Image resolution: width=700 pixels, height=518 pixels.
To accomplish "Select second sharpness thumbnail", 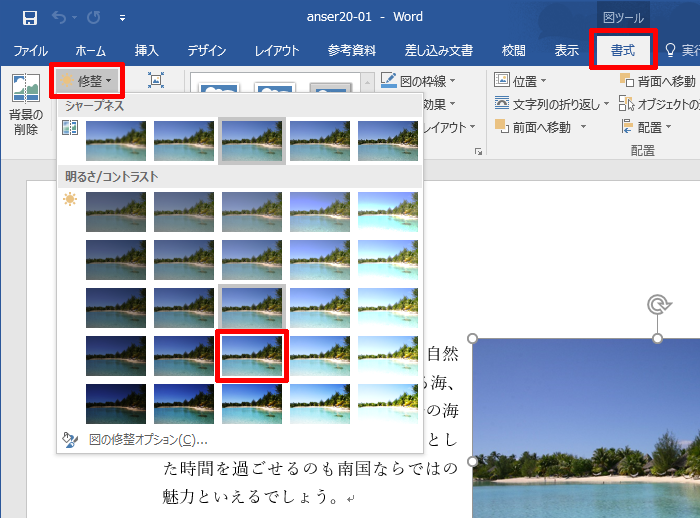I will [184, 141].
